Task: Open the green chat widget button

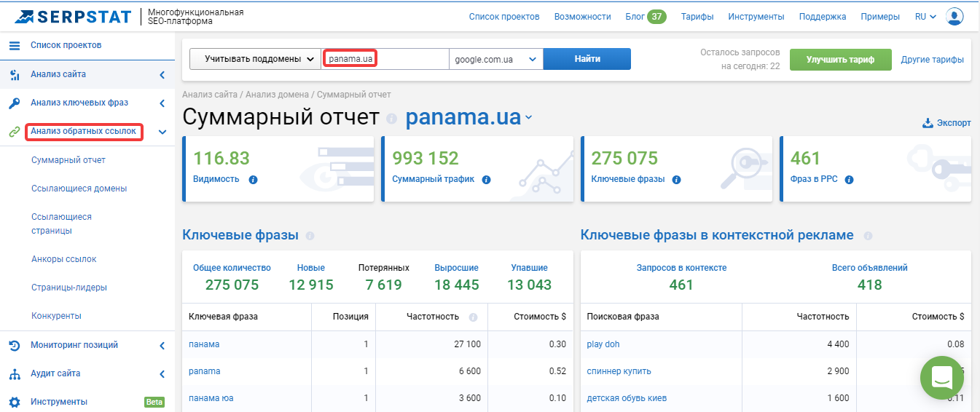Action: [x=942, y=378]
